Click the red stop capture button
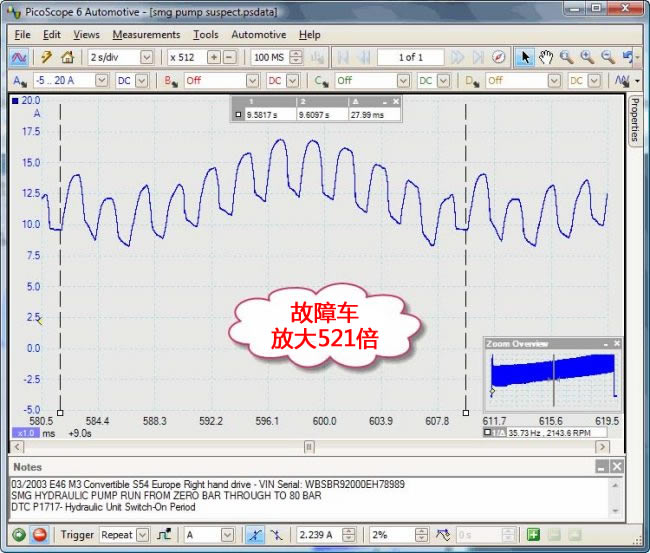Screen dimensions: 650x553 [39, 534]
